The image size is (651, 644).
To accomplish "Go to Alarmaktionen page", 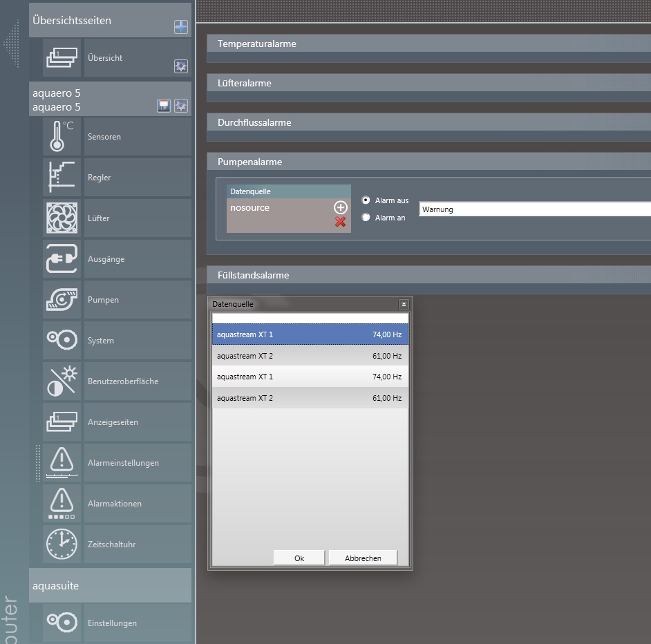I will coord(138,503).
